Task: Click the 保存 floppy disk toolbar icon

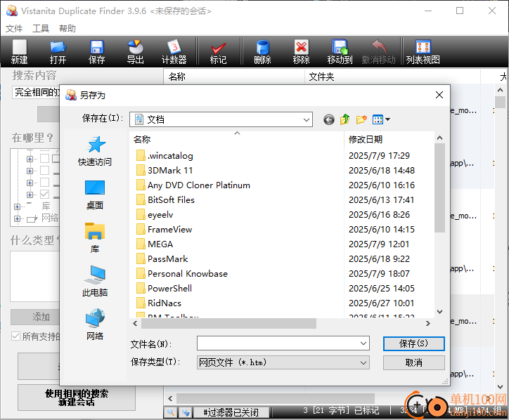Action: click(97, 51)
